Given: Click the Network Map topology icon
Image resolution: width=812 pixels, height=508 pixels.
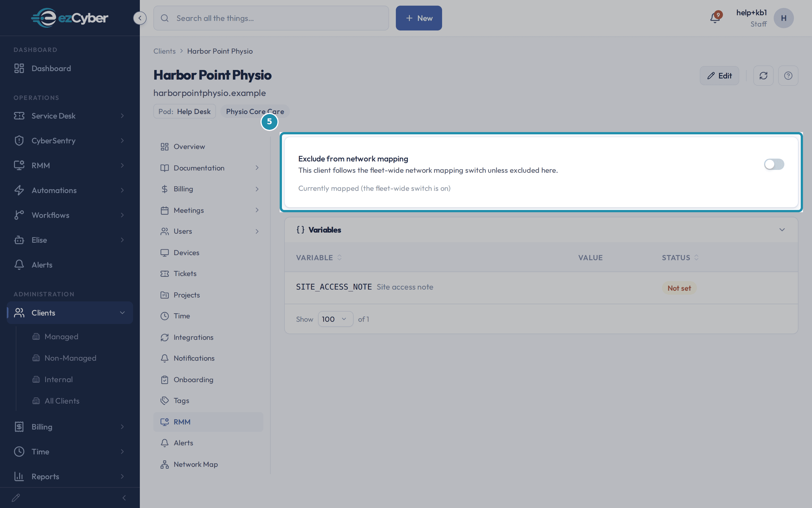Looking at the screenshot, I should pyautogui.click(x=164, y=464).
